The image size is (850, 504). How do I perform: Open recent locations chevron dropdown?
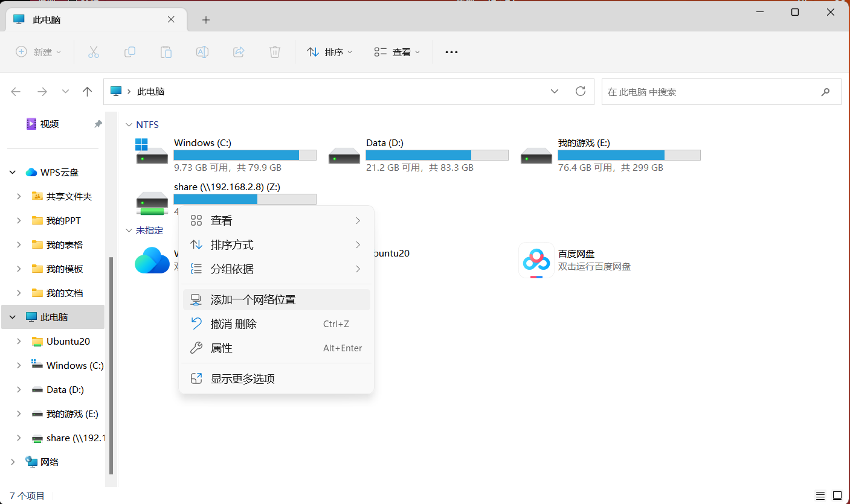click(65, 92)
